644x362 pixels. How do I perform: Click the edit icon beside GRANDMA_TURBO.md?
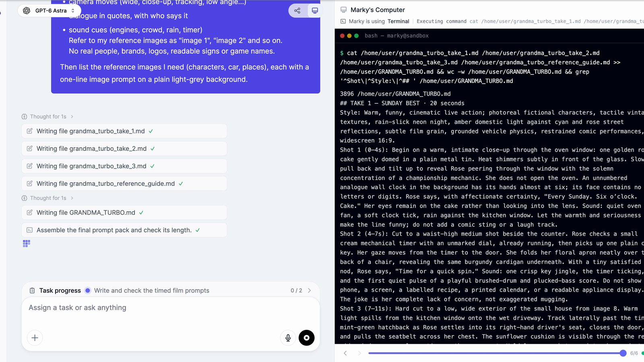click(29, 212)
